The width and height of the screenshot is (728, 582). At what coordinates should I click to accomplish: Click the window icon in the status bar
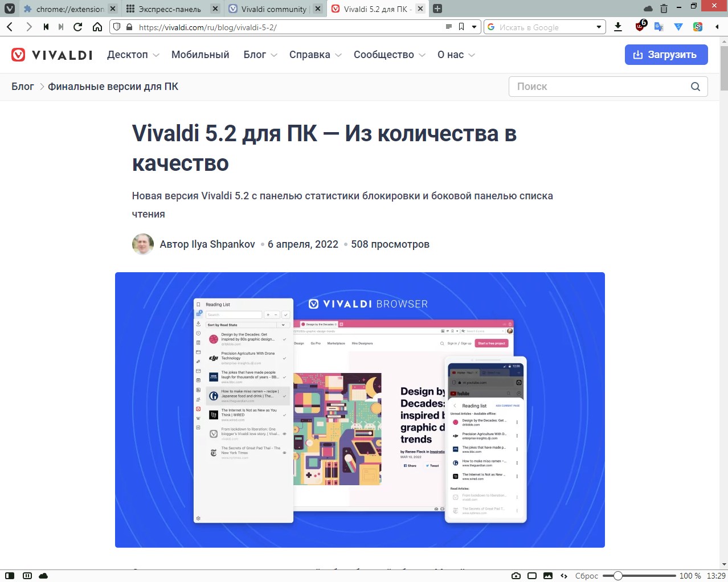tap(532, 576)
